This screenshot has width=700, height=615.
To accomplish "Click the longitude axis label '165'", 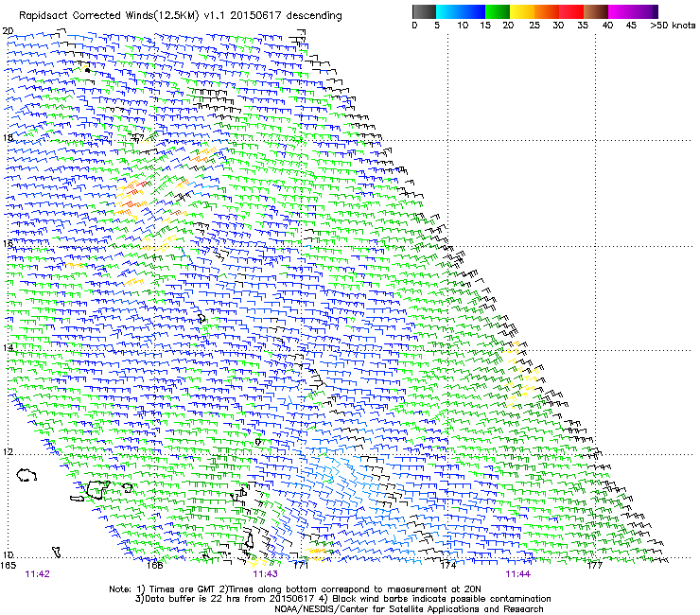I will tap(8, 566).
